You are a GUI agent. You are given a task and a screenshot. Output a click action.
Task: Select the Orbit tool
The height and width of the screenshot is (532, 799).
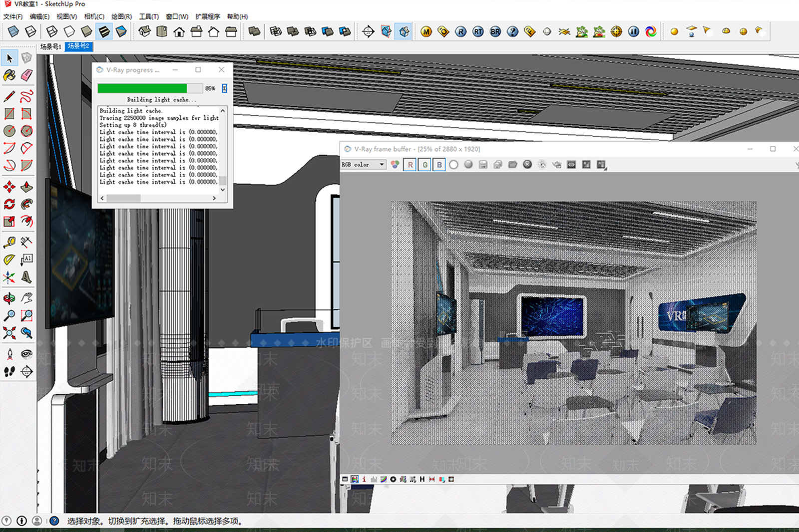9,298
